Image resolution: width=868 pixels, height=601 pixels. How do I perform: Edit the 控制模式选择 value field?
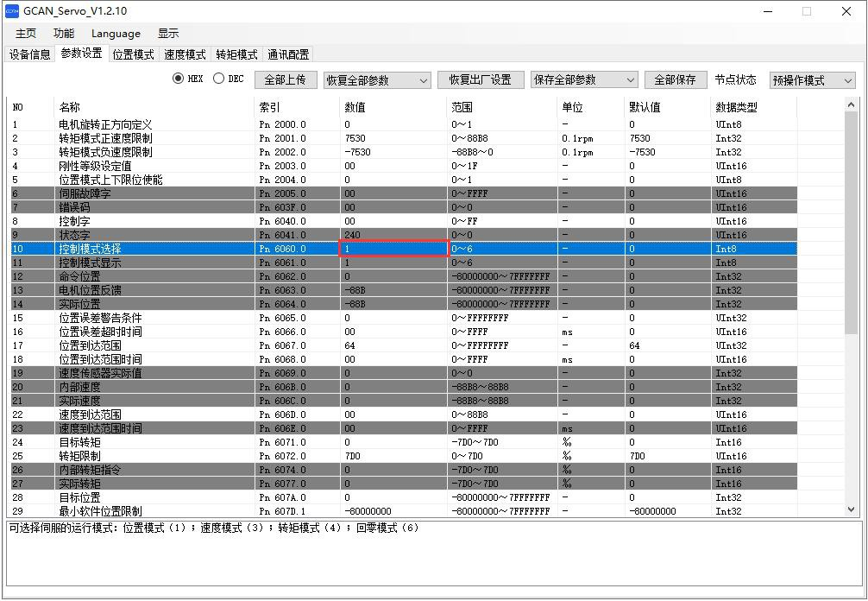coord(394,249)
